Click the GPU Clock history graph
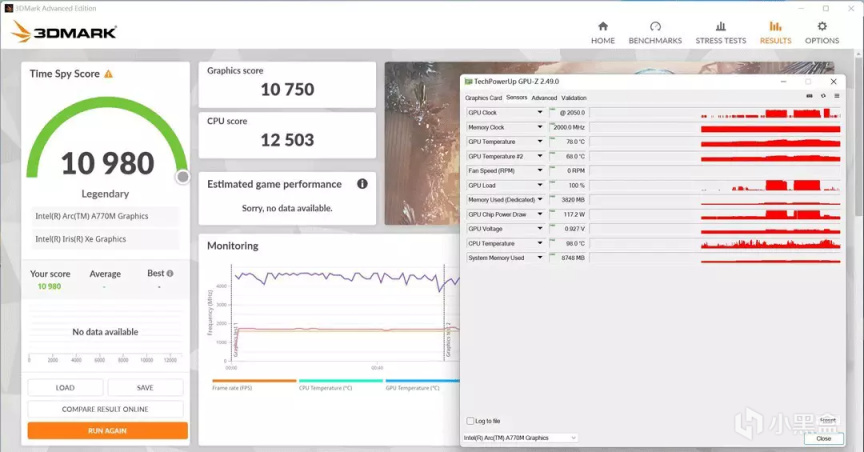This screenshot has height=452, width=864. pos(715,112)
